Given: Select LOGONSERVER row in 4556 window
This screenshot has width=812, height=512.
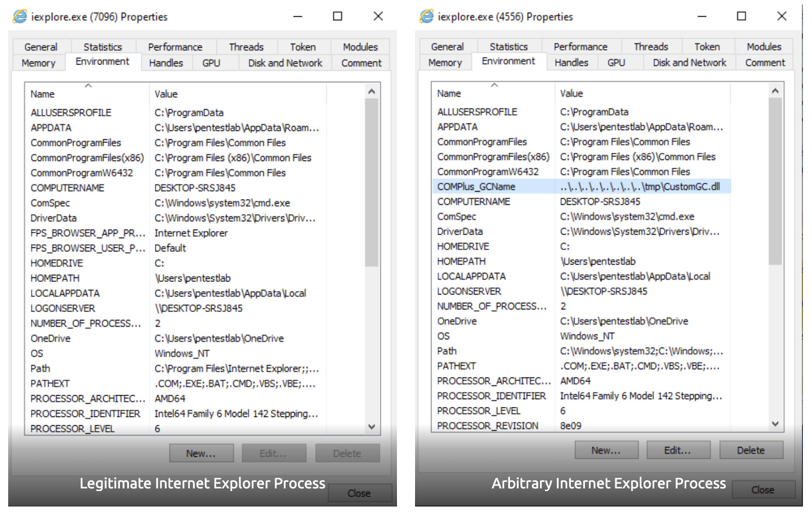Looking at the screenshot, I should 582,292.
